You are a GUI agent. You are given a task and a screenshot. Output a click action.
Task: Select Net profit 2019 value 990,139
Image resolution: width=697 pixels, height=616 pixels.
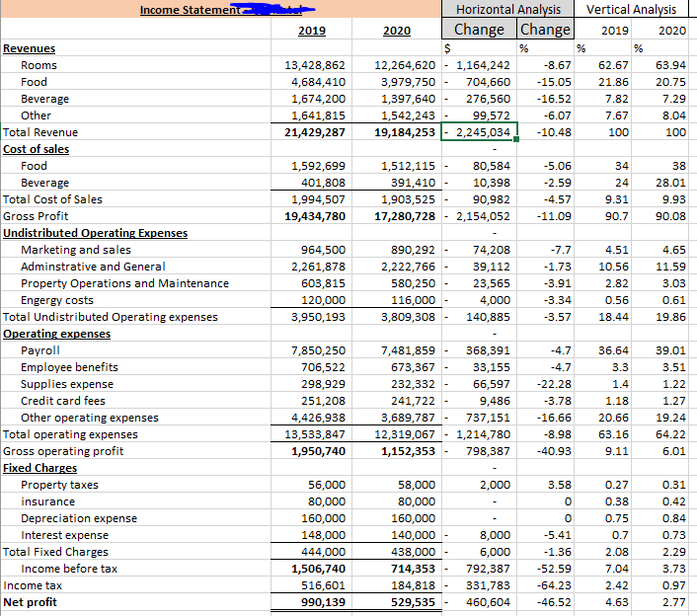pos(323,602)
